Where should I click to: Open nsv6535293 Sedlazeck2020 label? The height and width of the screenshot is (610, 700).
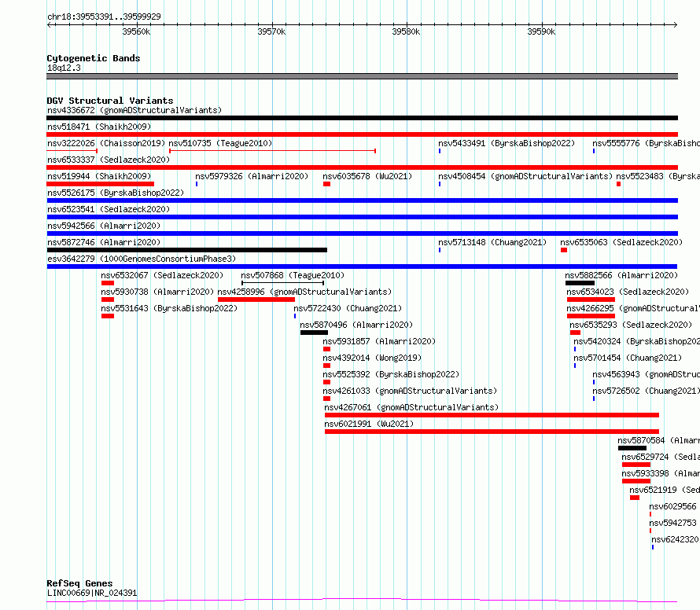tap(631, 325)
